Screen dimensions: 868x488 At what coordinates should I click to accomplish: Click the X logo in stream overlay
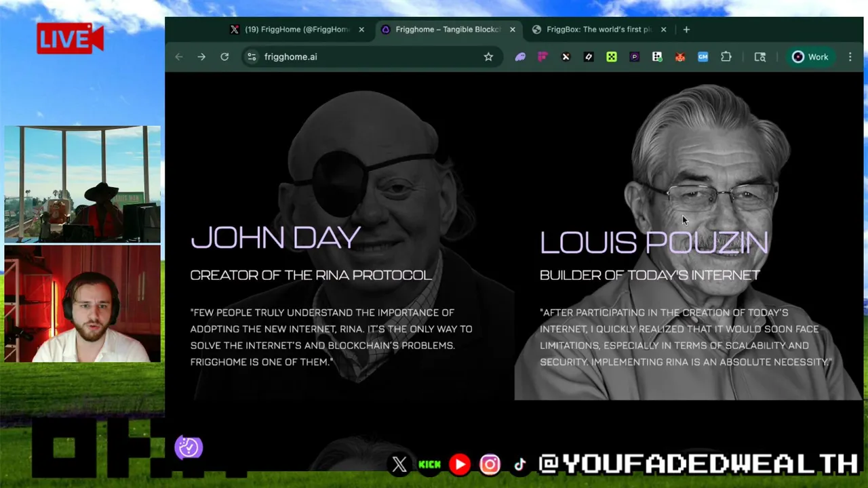399,464
